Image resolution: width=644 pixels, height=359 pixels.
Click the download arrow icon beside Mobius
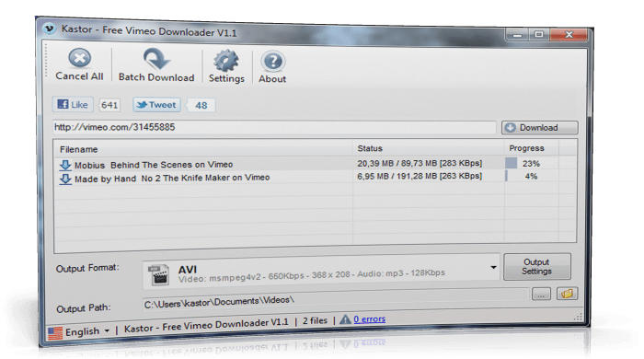click(x=65, y=165)
